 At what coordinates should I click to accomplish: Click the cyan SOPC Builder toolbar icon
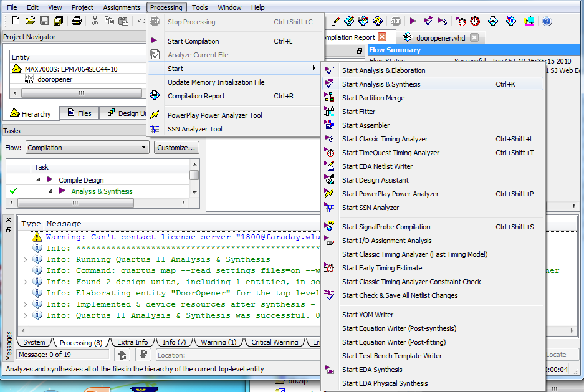click(x=529, y=21)
